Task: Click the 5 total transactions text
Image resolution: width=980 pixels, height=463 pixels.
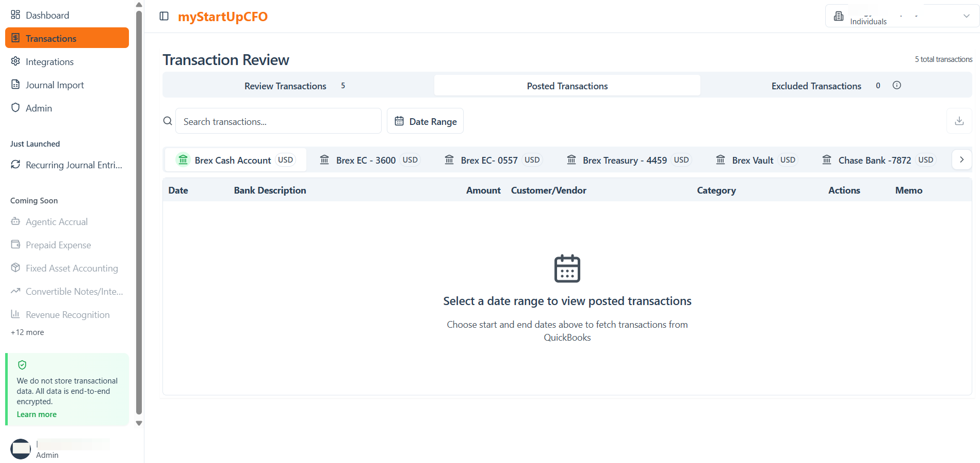Action: coord(943,59)
